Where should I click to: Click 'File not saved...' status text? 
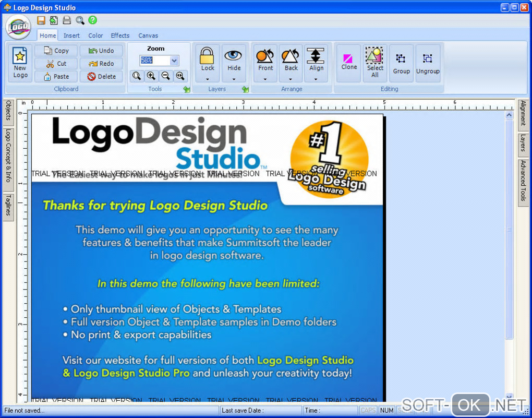point(24,411)
